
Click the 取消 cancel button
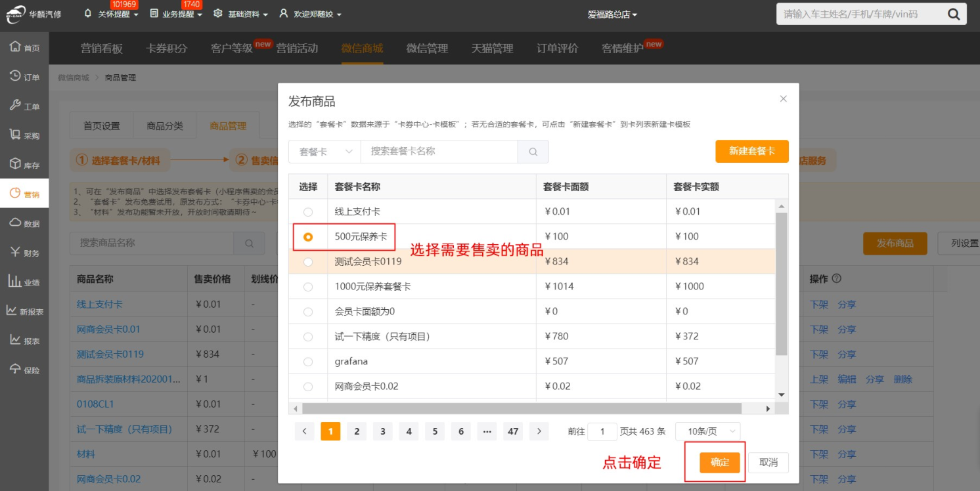768,462
